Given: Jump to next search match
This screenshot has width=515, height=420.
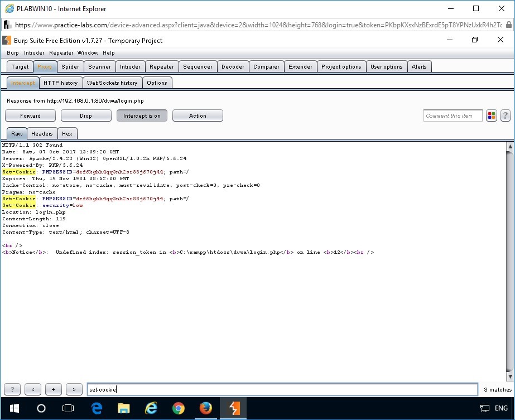Looking at the screenshot, I should point(74,389).
